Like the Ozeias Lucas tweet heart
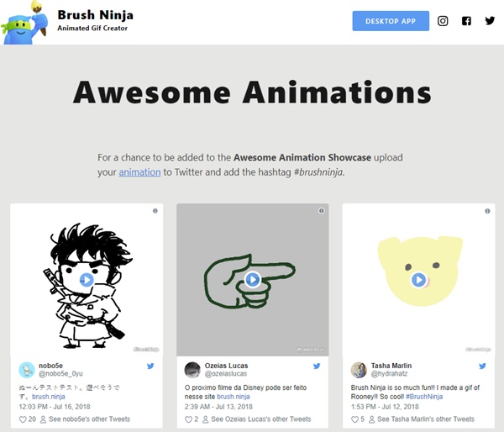504x432 pixels. click(188, 419)
